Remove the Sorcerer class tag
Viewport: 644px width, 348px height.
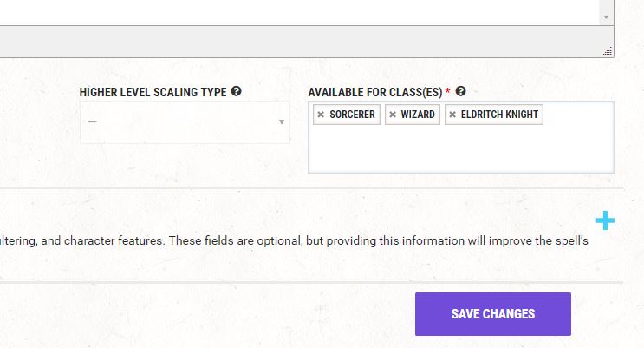pyautogui.click(x=321, y=115)
